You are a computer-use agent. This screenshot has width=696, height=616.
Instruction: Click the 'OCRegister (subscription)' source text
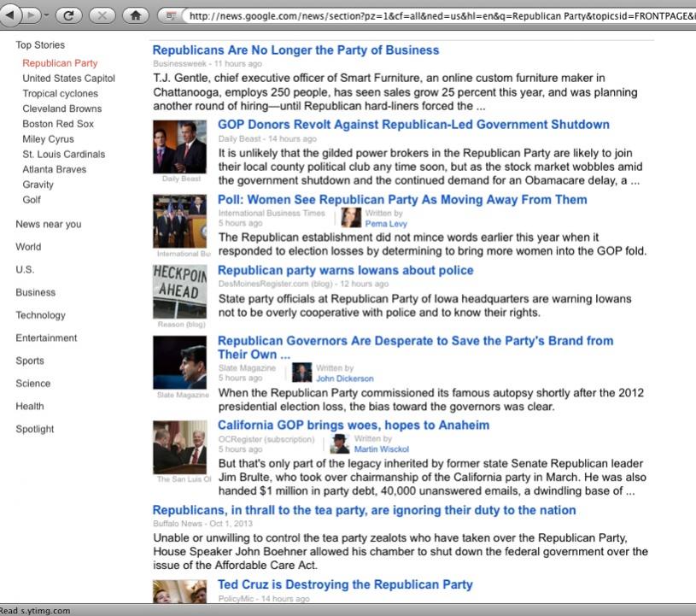(x=266, y=439)
